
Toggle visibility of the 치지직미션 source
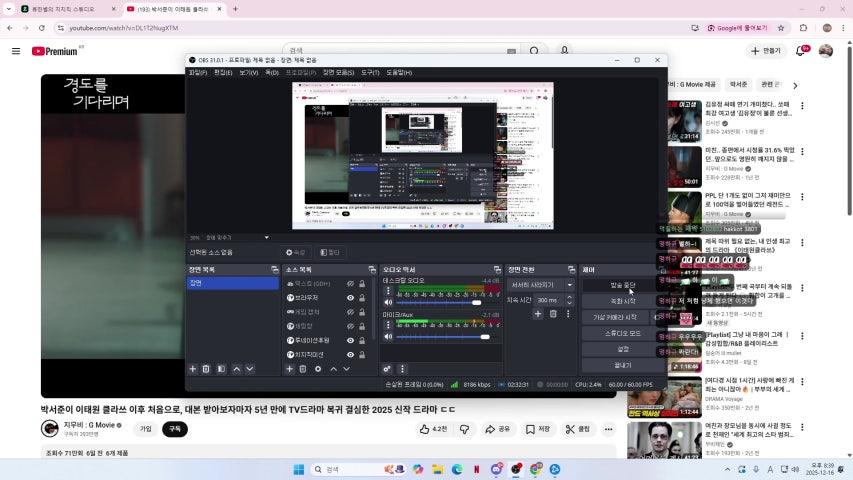click(x=351, y=354)
